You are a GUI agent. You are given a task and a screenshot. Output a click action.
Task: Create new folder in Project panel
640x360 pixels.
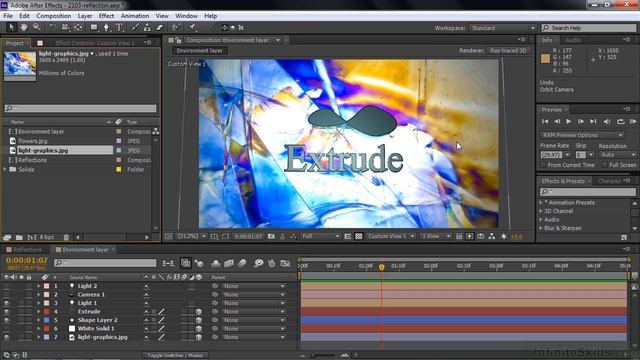click(19, 237)
